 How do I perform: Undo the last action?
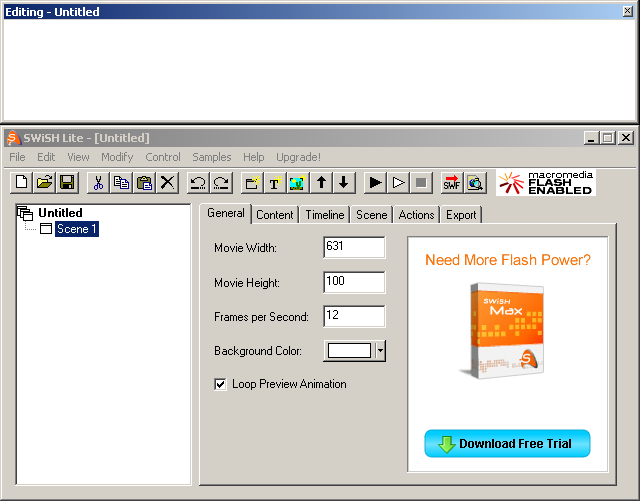pyautogui.click(x=198, y=182)
